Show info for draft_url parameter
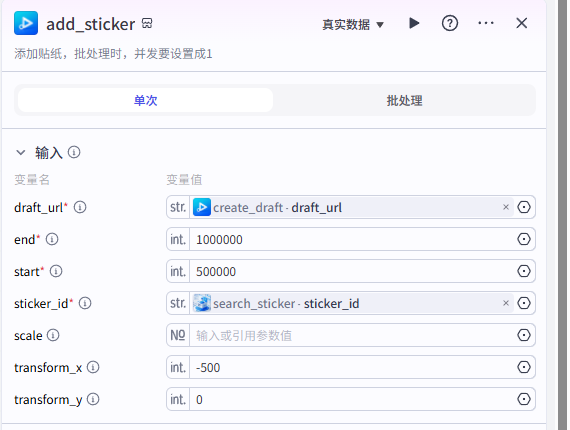Image resolution: width=570 pixels, height=430 pixels. pos(80,207)
